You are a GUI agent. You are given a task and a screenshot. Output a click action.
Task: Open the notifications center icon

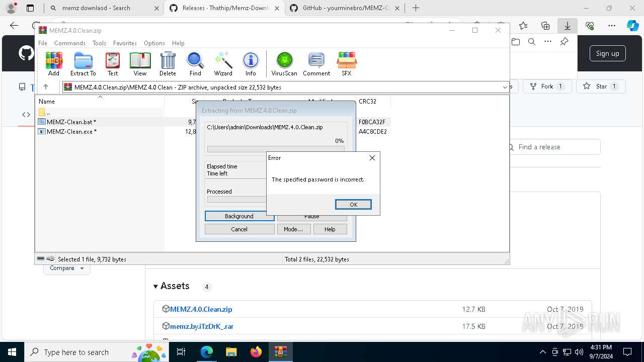(627, 352)
